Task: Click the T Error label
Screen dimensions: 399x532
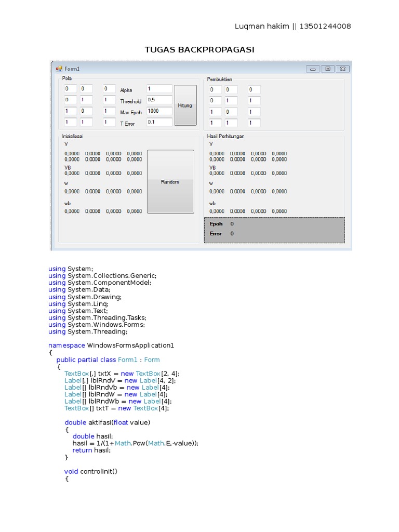Action: [x=128, y=124]
